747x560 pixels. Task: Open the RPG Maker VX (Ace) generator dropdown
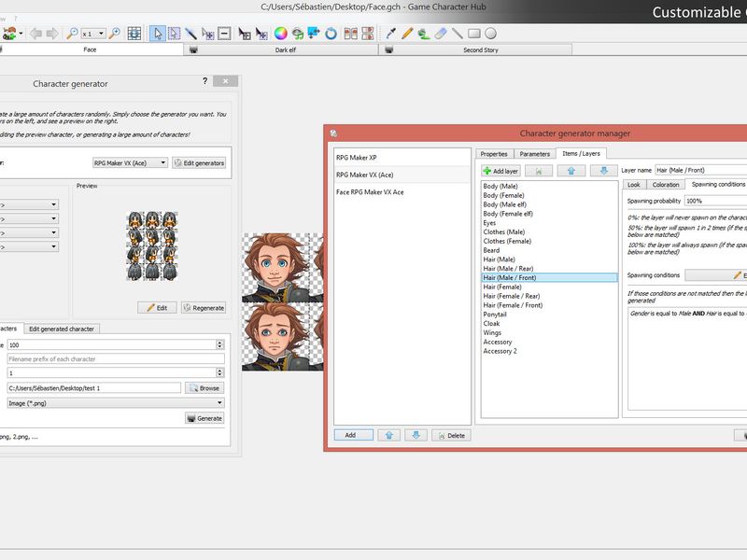click(130, 162)
